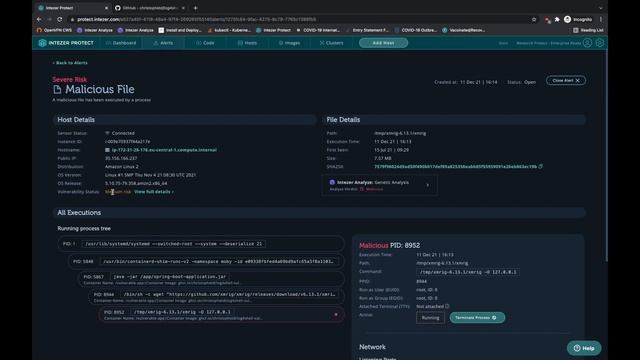Viewport: 640px width, 360px height.
Task: Click the Terminate Process button
Action: (477, 318)
